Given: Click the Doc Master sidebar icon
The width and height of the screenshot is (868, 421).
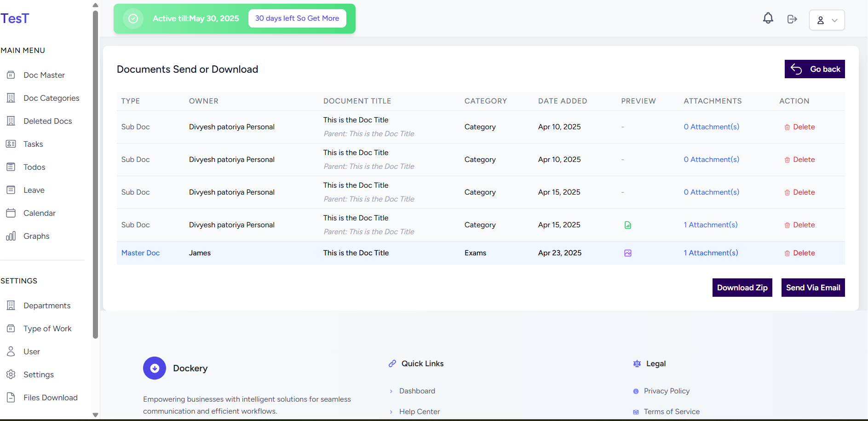Looking at the screenshot, I should pos(11,75).
